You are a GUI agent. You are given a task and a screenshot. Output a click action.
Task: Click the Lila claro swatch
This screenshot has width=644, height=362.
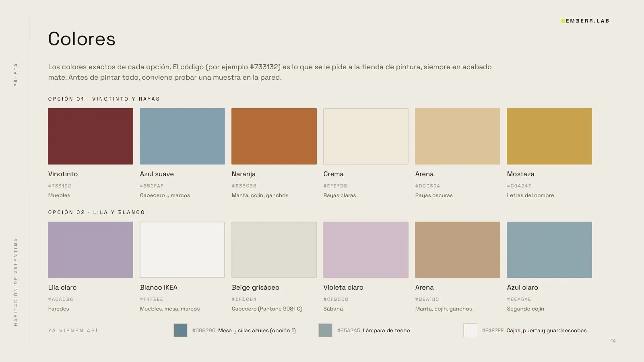[x=91, y=250]
